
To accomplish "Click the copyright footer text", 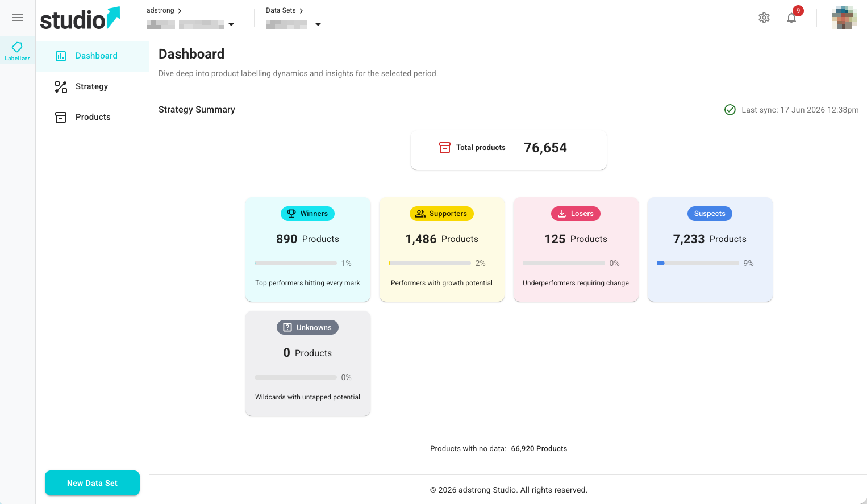I will pyautogui.click(x=508, y=490).
